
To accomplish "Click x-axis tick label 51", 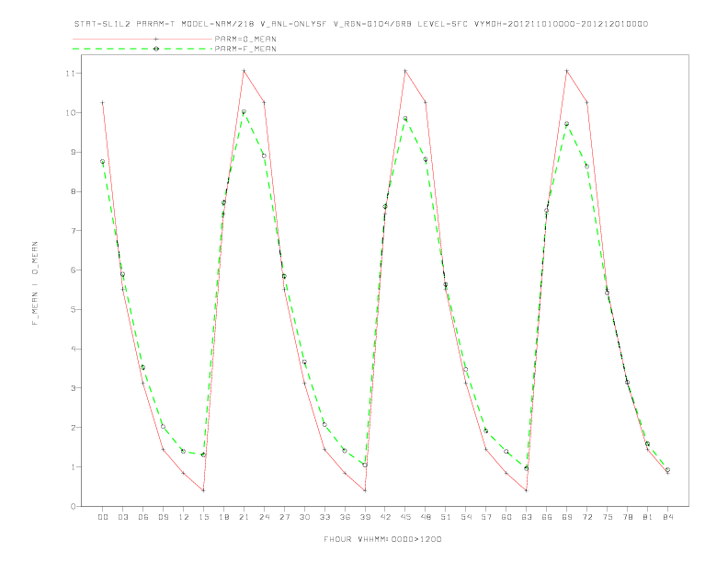I will [x=446, y=517].
